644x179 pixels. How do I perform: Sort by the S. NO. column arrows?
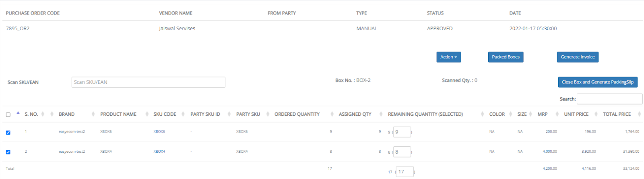coord(43,114)
